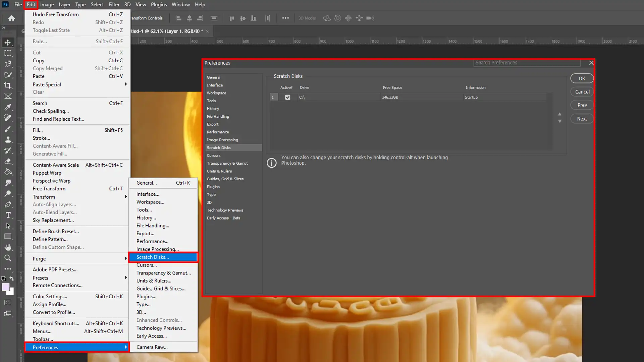644x362 pixels.
Task: Select the Crop tool
Action: 8,85
